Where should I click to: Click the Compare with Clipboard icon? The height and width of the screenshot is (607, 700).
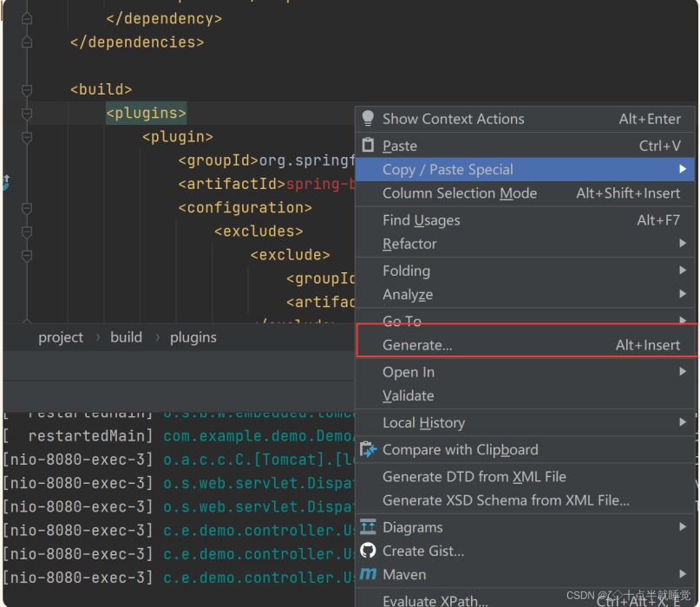(369, 449)
